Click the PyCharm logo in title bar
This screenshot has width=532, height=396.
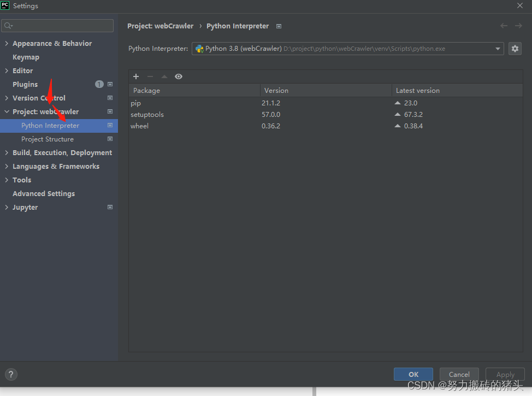click(5, 5)
